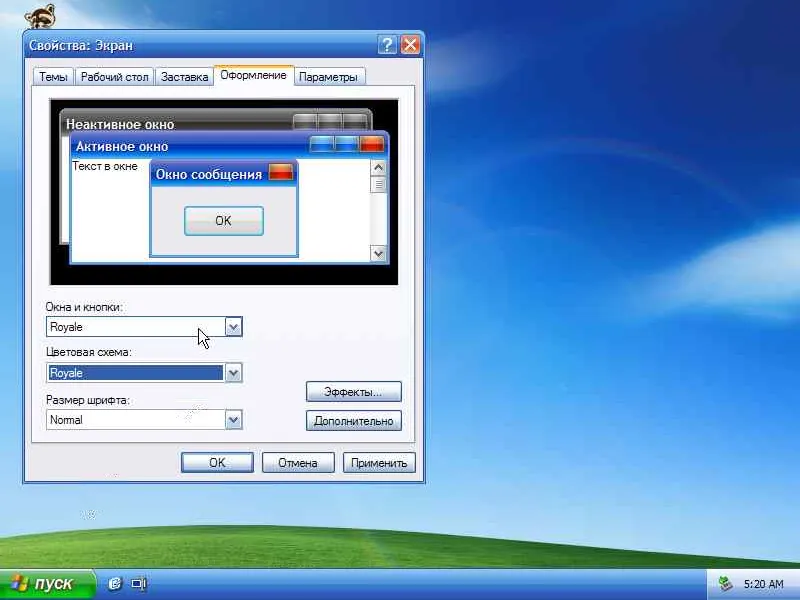Open the пуск Start menu

point(47,584)
